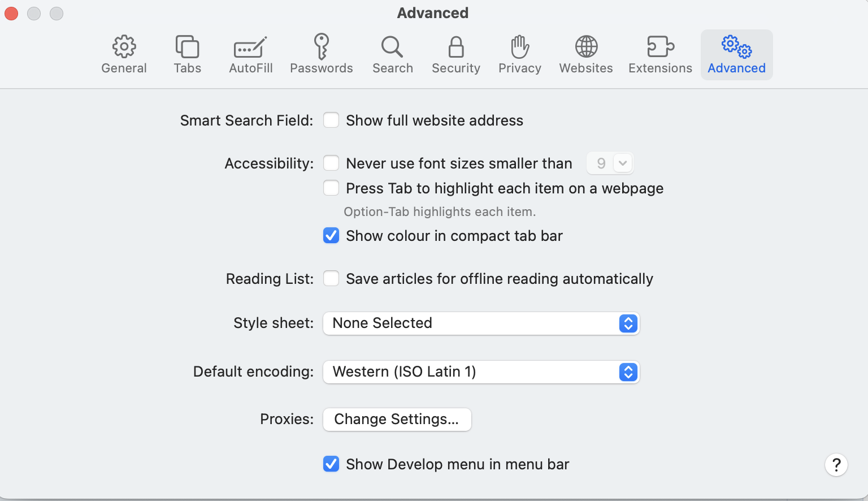The height and width of the screenshot is (501, 868).
Task: Open the Extensions puzzle piece pane
Action: pyautogui.click(x=660, y=55)
